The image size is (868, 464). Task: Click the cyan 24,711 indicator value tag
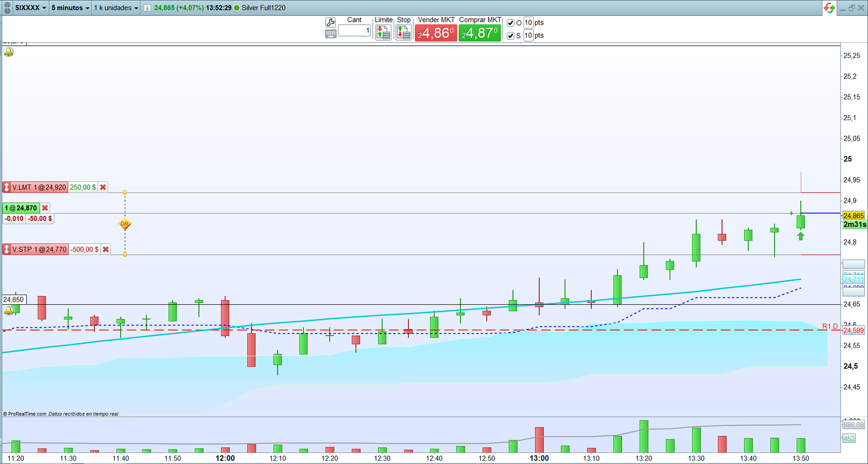tap(854, 279)
